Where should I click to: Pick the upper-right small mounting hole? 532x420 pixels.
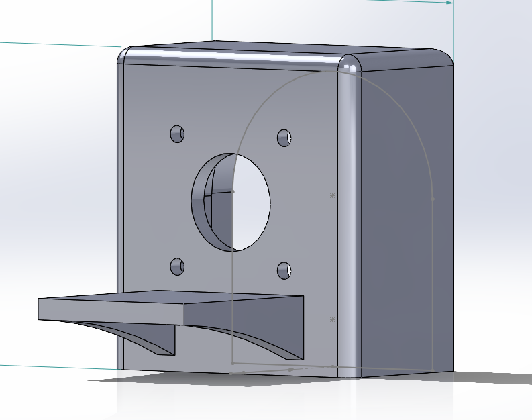284,138
